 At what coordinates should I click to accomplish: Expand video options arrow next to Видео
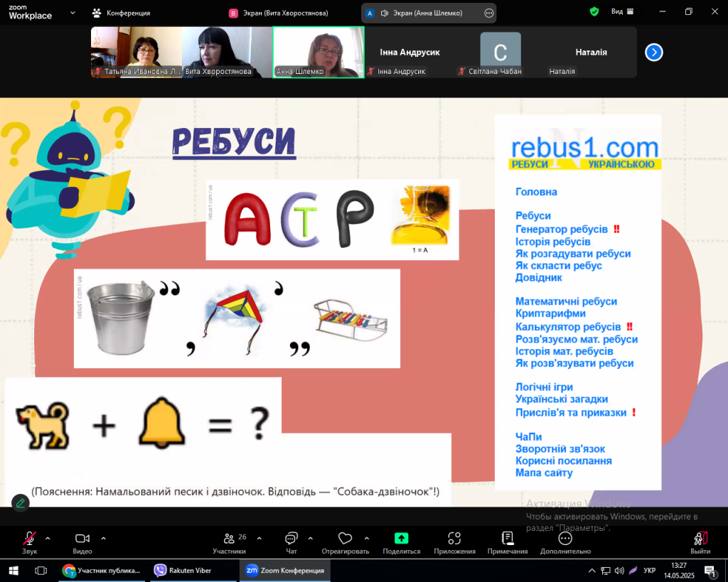(104, 539)
